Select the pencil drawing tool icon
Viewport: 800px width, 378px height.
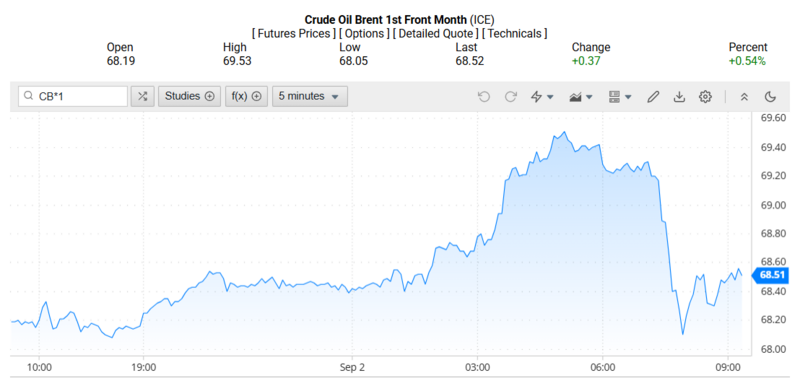tap(653, 96)
